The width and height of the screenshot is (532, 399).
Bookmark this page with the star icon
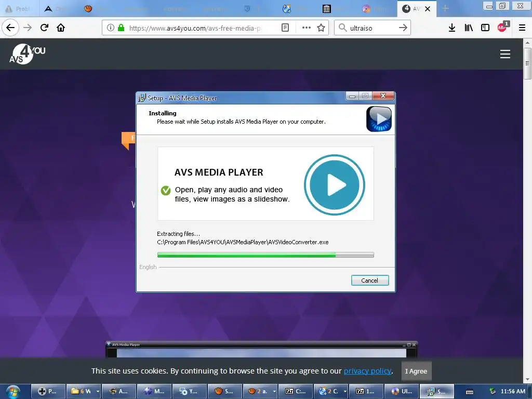tap(321, 28)
